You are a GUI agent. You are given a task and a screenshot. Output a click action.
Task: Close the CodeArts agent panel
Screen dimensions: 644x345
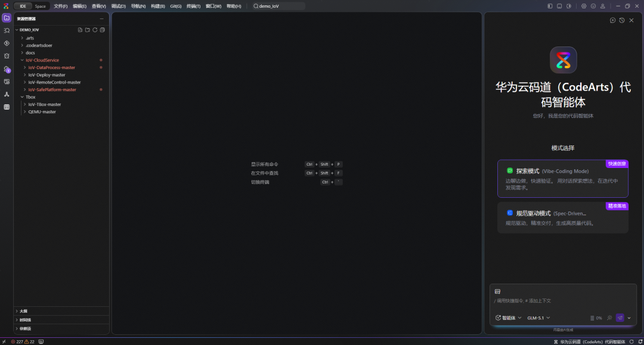[631, 20]
